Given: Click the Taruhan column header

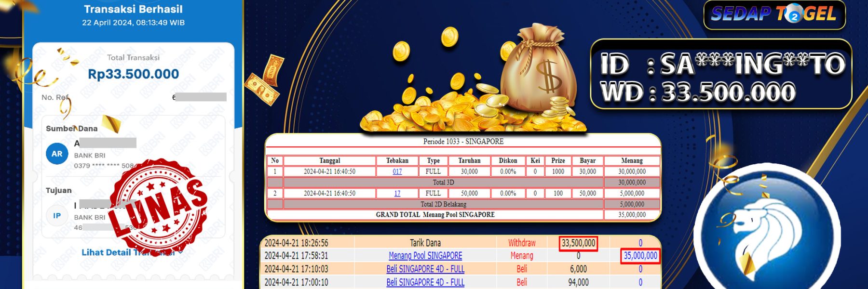Looking at the screenshot, I should pyautogui.click(x=469, y=160).
